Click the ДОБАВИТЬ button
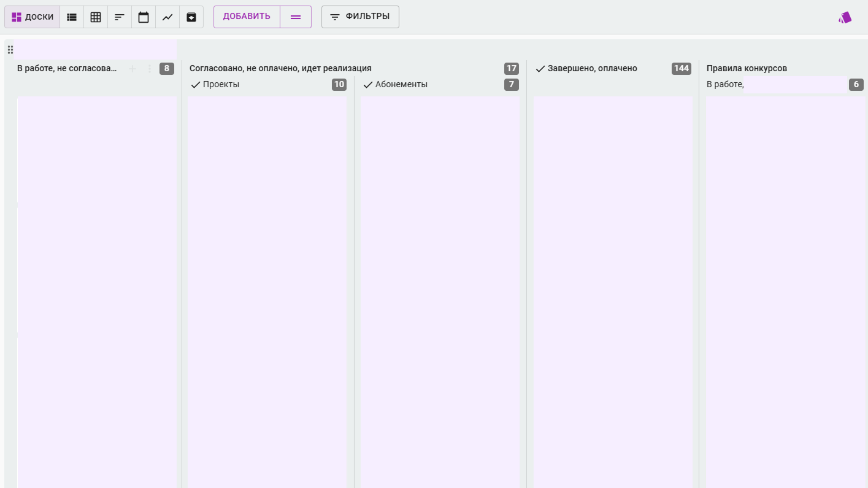The width and height of the screenshot is (868, 488). (x=247, y=17)
